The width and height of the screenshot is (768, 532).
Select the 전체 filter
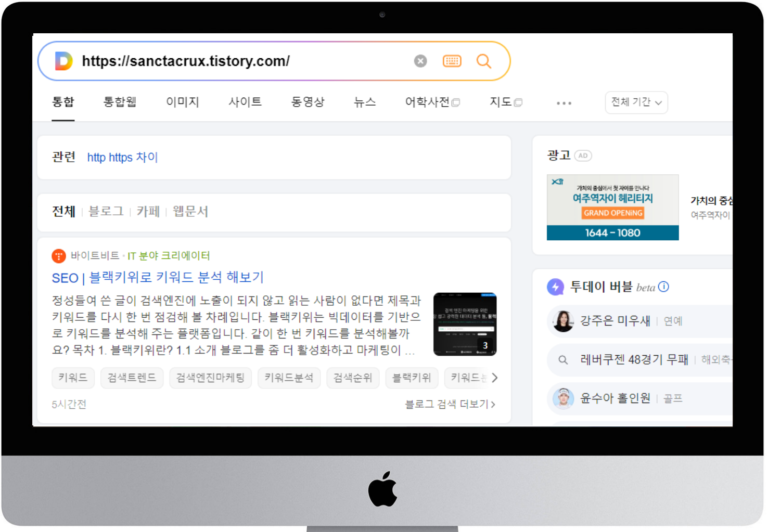coord(64,211)
